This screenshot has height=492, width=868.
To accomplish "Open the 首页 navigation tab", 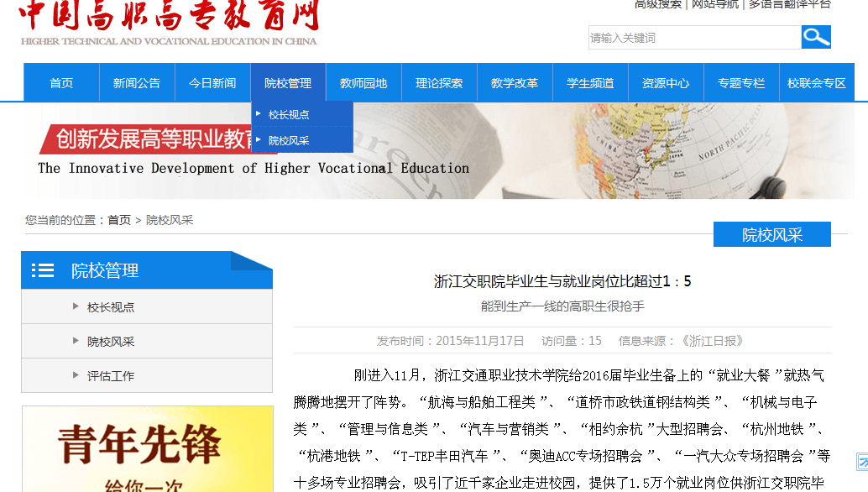I will tap(61, 83).
